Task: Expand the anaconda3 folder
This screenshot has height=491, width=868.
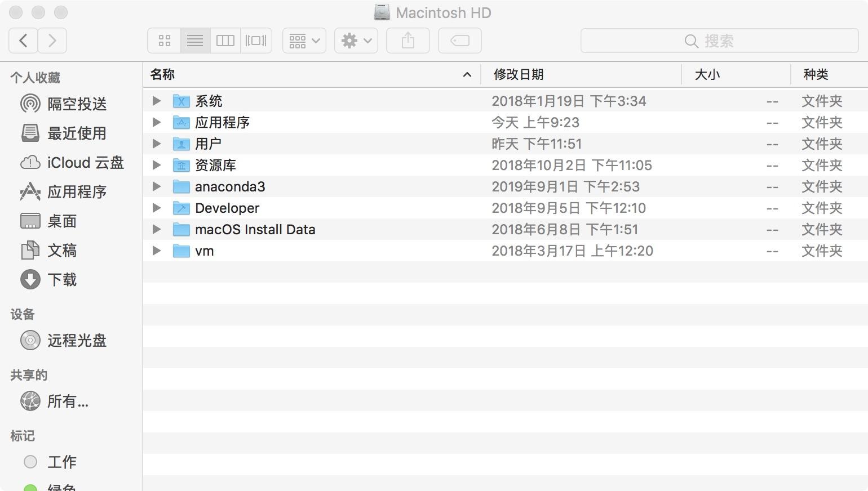Action: click(156, 186)
